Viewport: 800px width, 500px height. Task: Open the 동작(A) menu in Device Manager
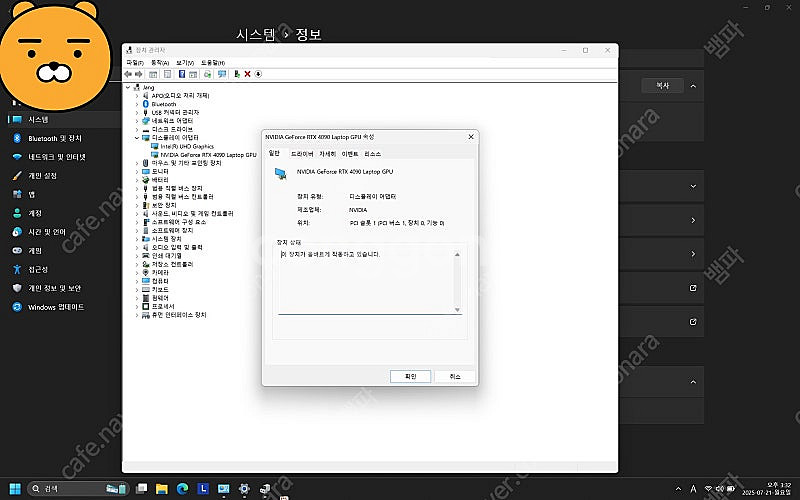pos(160,62)
